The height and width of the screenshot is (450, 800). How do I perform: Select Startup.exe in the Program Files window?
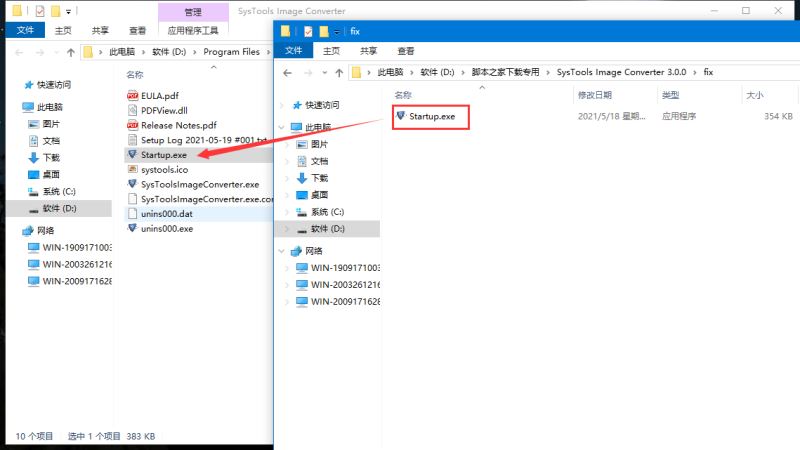coord(164,155)
